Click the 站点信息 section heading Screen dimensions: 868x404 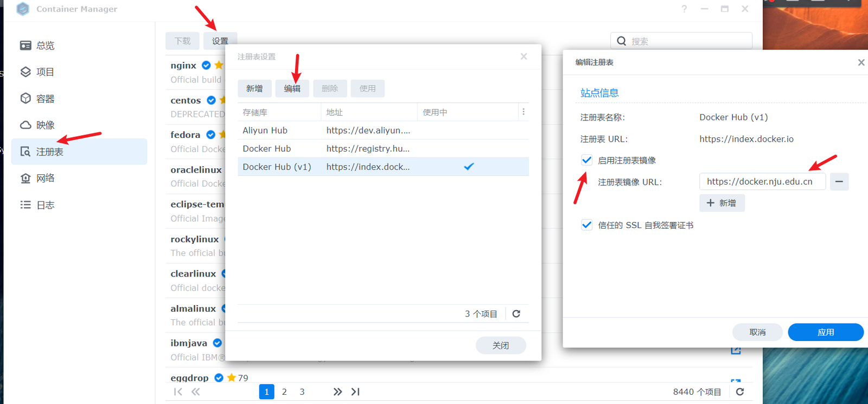pos(599,93)
